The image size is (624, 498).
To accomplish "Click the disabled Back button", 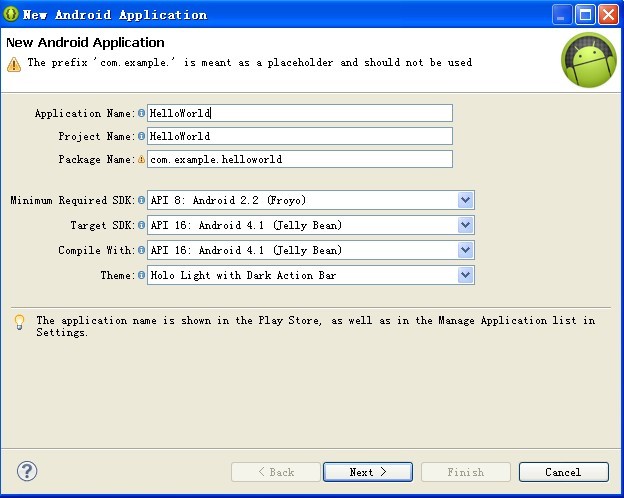I will (x=276, y=472).
